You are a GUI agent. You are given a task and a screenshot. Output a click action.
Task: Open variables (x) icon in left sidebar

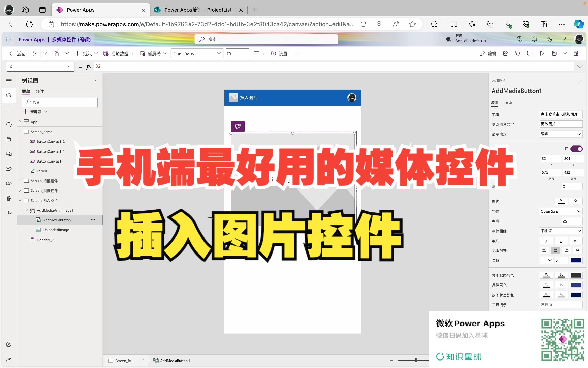(x=9, y=183)
